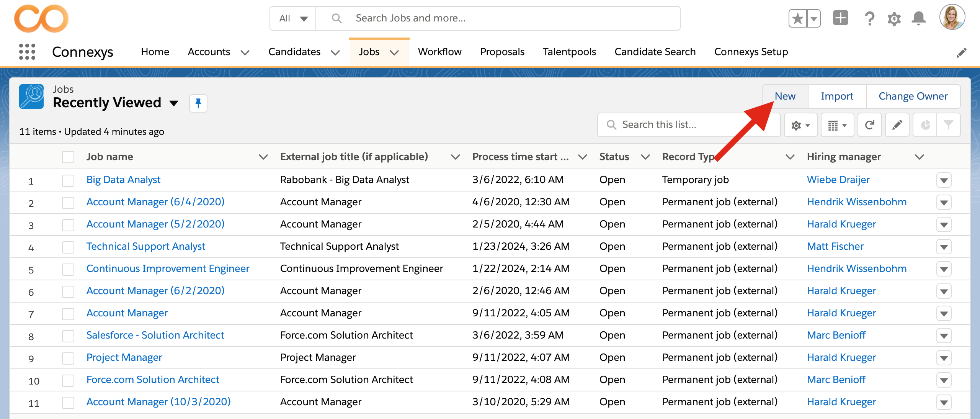Check the Account Manager (5/2/2020) row checkbox
980x419 pixels.
(x=68, y=225)
